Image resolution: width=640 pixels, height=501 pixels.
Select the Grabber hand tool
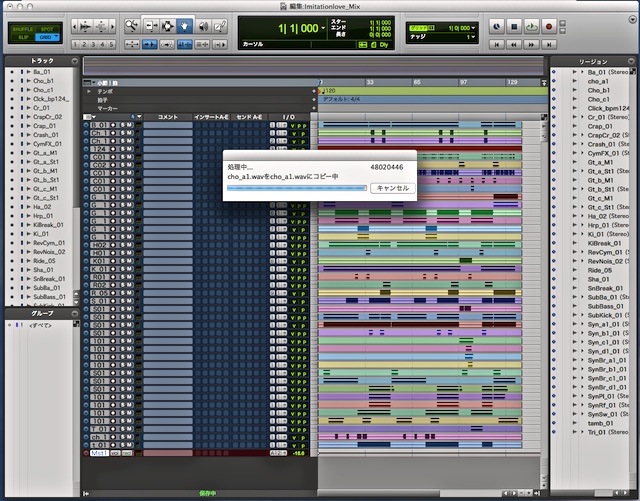click(x=185, y=26)
